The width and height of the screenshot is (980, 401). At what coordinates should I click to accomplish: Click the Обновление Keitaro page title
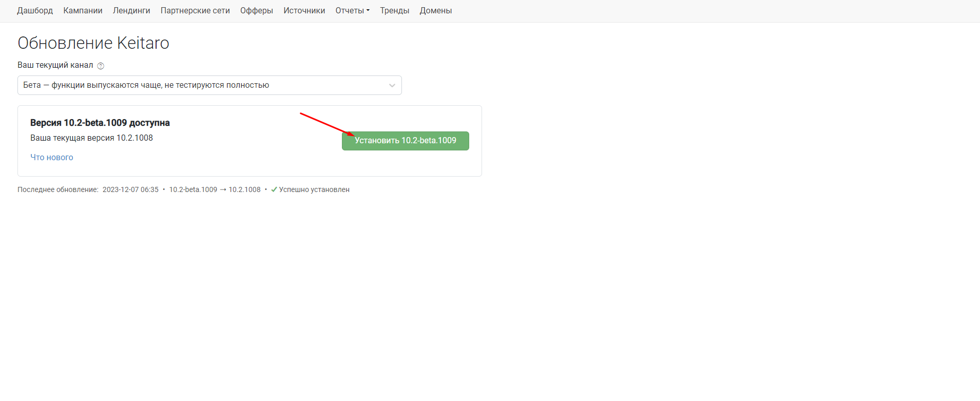93,43
